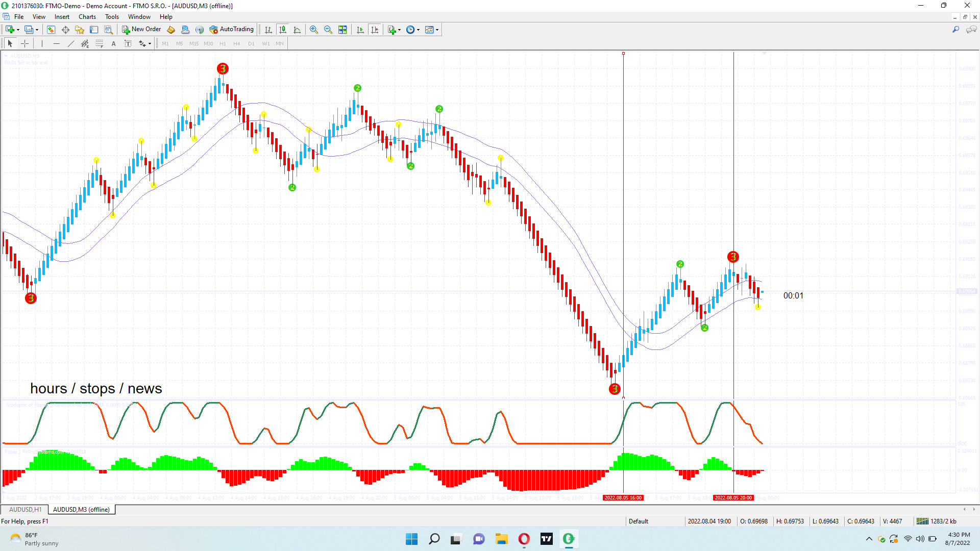Zoom in on the chart
The height and width of the screenshot is (551, 980).
click(314, 30)
